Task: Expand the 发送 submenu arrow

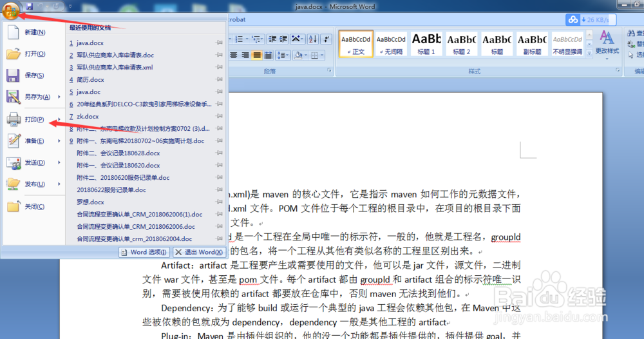Action: click(x=59, y=162)
